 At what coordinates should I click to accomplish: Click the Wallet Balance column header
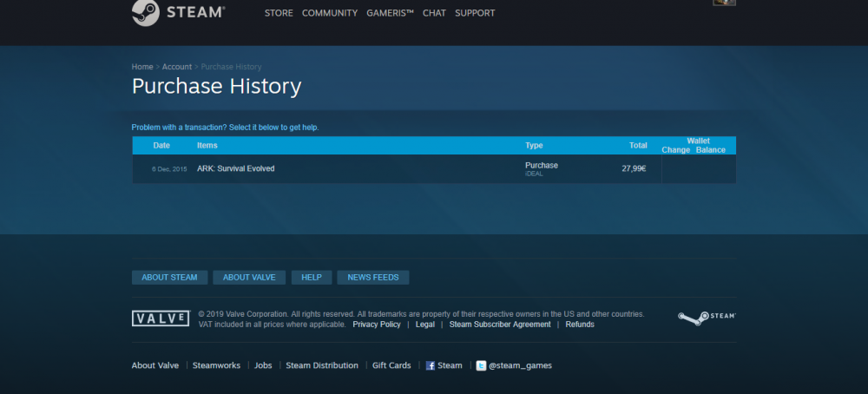pyautogui.click(x=711, y=150)
